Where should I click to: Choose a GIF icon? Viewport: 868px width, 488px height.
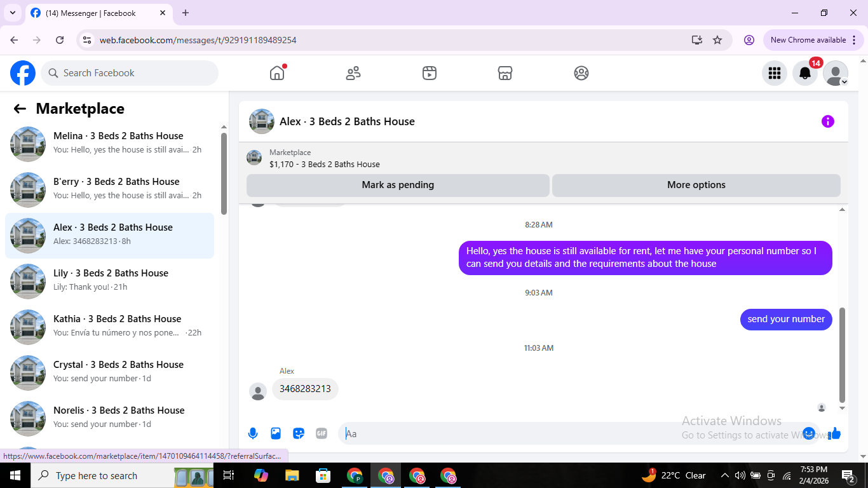[x=322, y=433]
